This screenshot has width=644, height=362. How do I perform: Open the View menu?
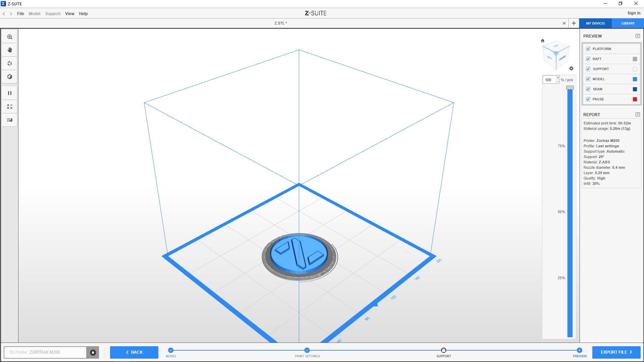click(70, 14)
